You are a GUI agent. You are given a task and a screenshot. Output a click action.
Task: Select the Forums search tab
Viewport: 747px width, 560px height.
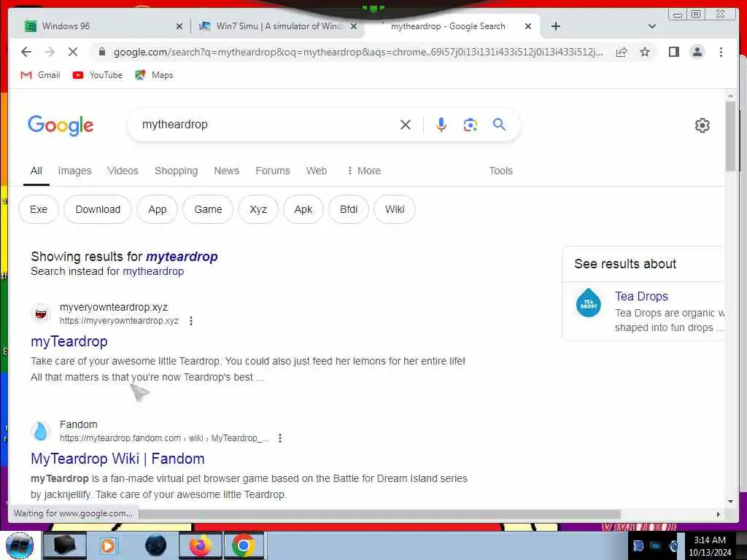(273, 171)
